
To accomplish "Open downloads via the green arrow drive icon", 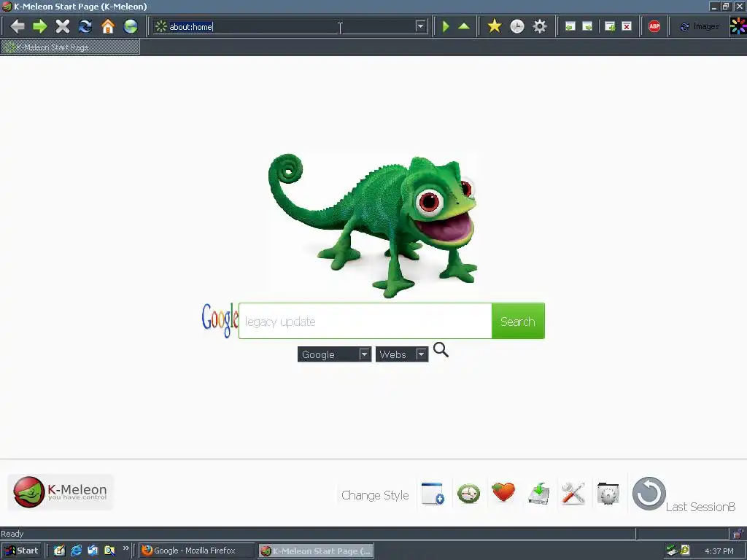I will point(539,494).
